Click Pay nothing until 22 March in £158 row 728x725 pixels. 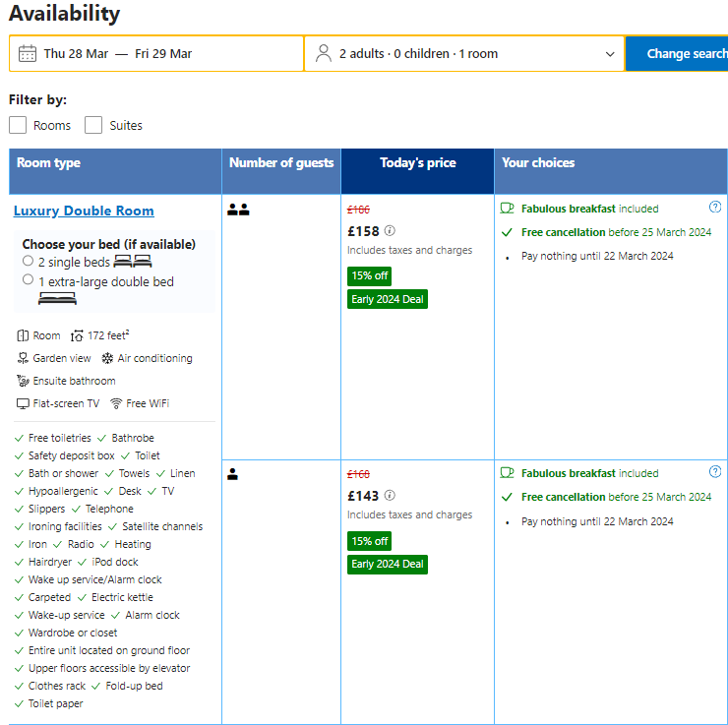pyautogui.click(x=597, y=256)
